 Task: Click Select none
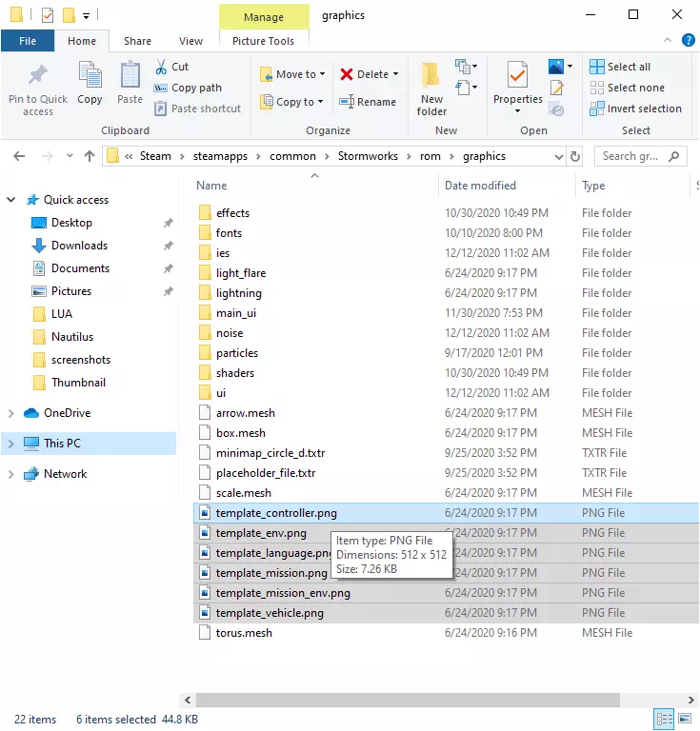(x=627, y=88)
